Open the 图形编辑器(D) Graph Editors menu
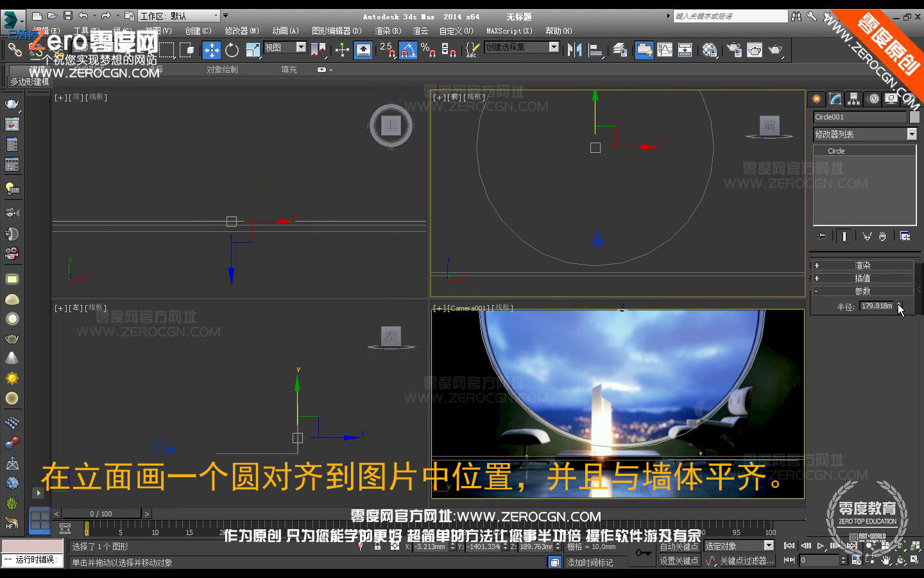Screen dimensions: 924x578 pos(337,31)
